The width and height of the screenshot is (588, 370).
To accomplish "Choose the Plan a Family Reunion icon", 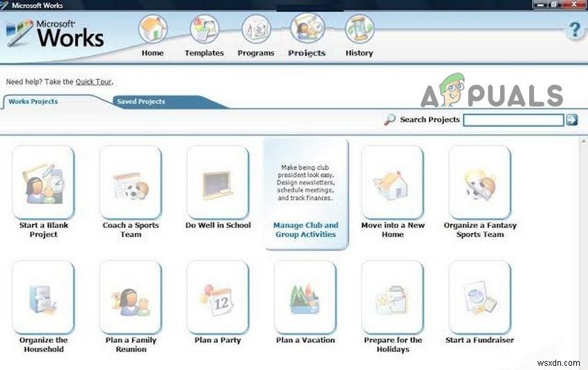I will click(131, 297).
